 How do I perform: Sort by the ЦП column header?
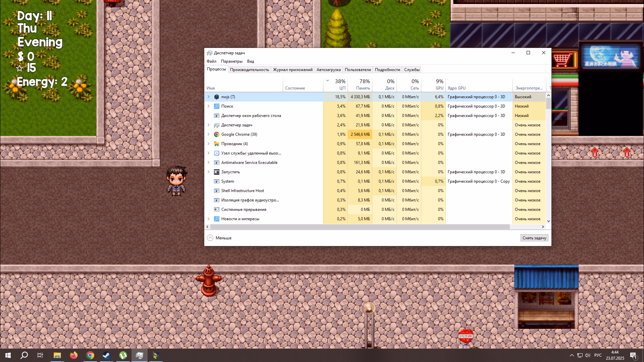click(x=335, y=85)
